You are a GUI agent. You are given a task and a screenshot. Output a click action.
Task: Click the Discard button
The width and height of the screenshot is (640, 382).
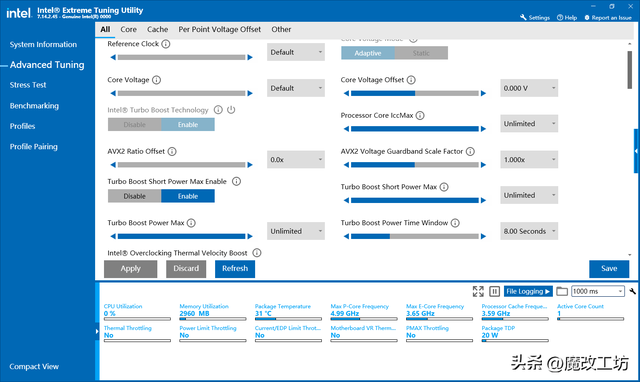186,269
